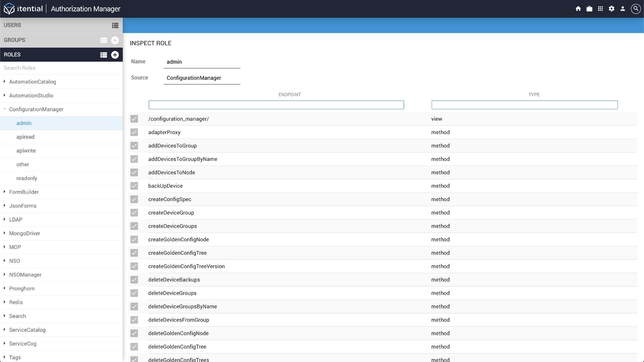The image size is (644, 362).
Task: Toggle checkbox for deleteGoldenConfigTree
Action: point(134,347)
